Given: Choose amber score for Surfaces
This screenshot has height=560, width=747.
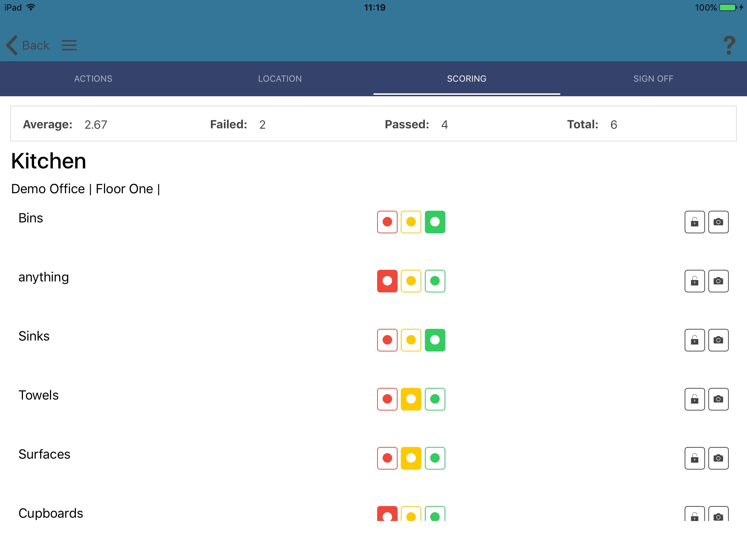Looking at the screenshot, I should [x=411, y=458].
